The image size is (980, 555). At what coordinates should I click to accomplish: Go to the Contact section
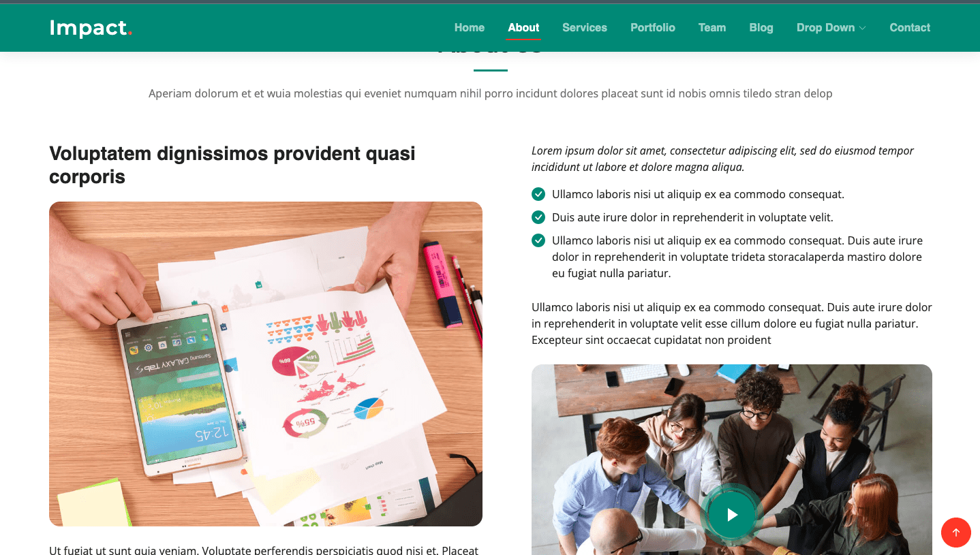point(910,27)
